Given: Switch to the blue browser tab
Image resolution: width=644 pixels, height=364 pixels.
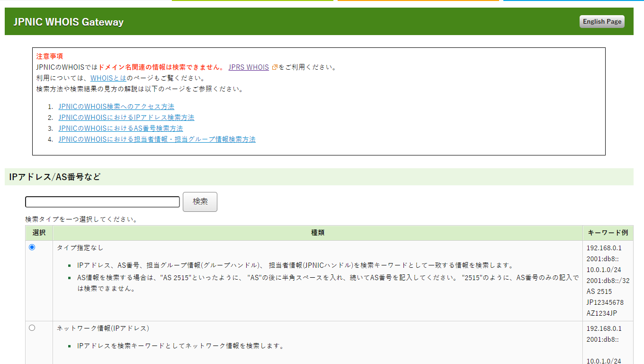Looking at the screenshot, I should pos(573,1).
